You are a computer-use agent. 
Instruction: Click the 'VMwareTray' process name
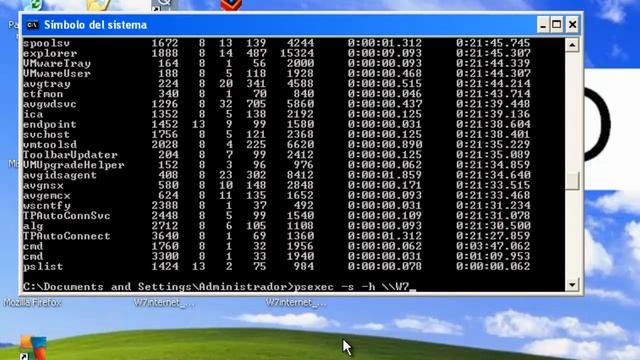tap(57, 63)
